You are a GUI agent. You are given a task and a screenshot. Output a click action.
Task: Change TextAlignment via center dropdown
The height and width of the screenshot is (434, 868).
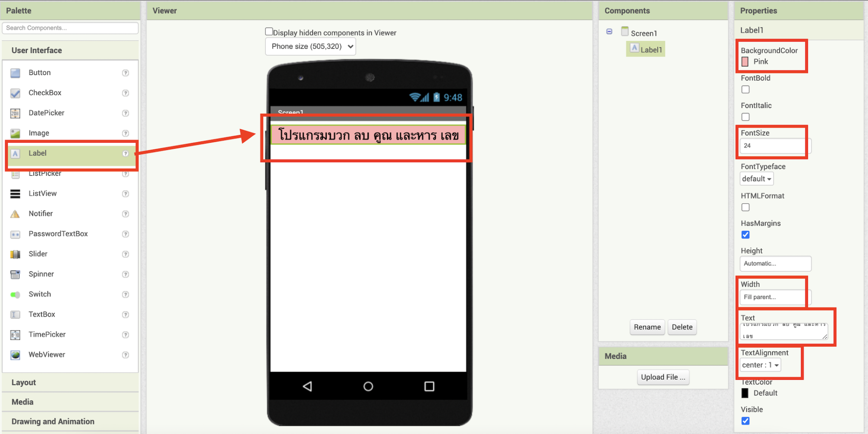tap(760, 365)
